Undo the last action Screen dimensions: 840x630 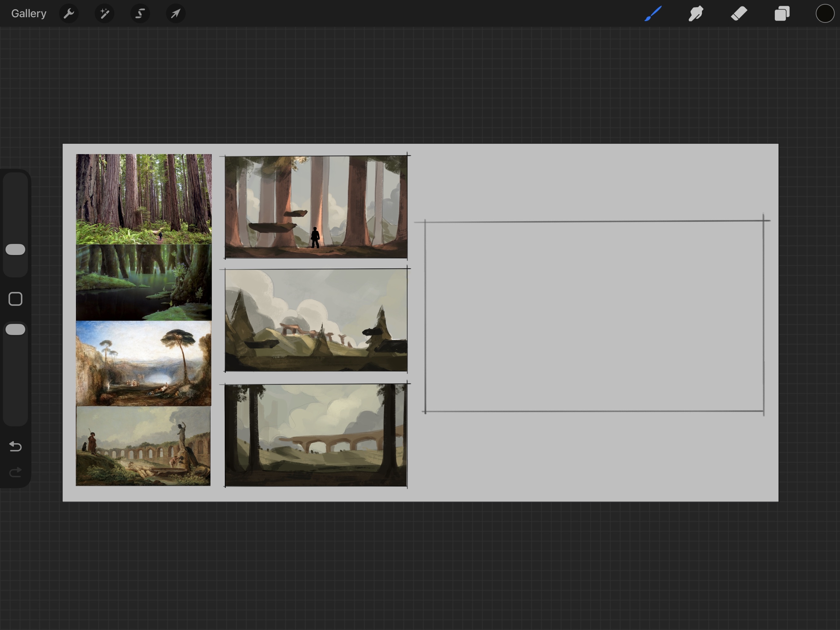[x=15, y=446]
